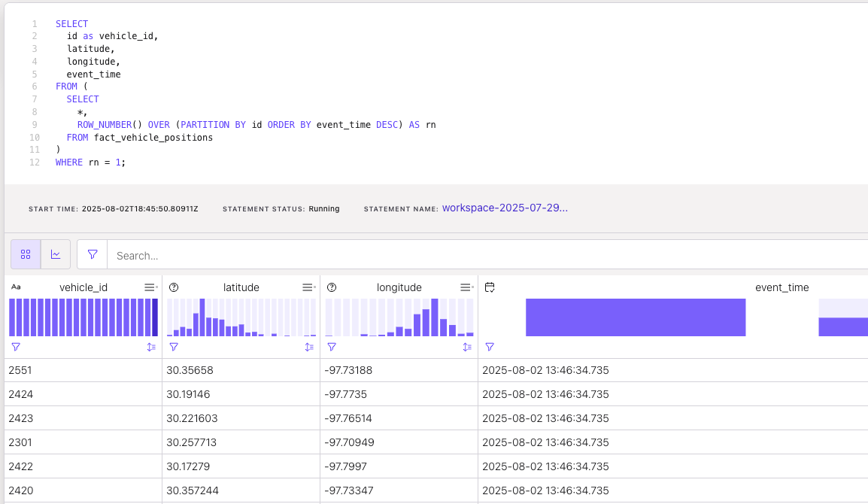The image size is (868, 504).
Task: Select the vehicle_id cell 2551
Action: click(20, 370)
